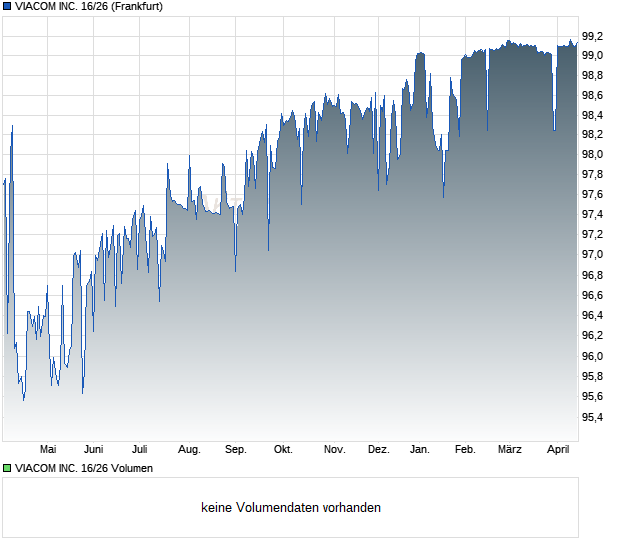620x546 pixels.
Task: Click the blue VIACOM INC. legend square
Action: (x=7, y=6)
